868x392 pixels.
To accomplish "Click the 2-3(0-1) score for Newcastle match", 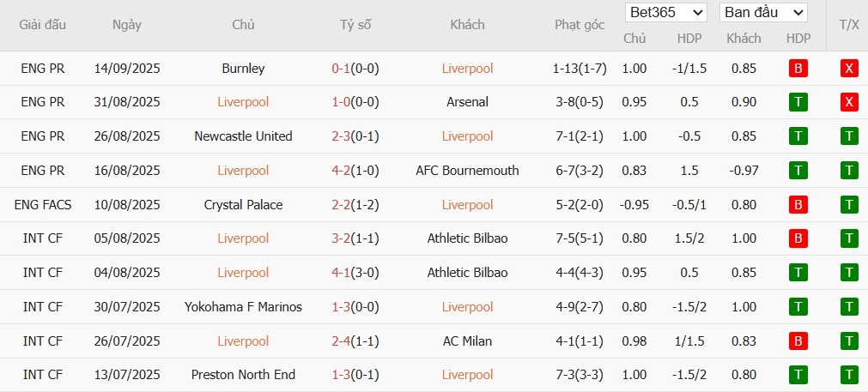I will tap(355, 136).
